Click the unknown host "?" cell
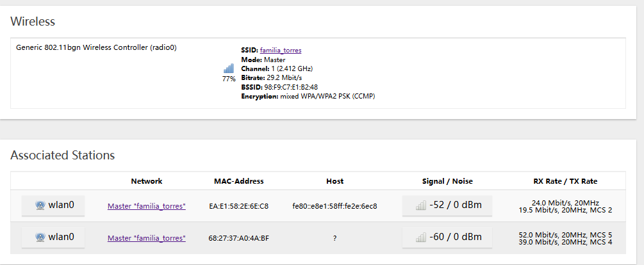This screenshot has height=265, width=644. coord(334,237)
